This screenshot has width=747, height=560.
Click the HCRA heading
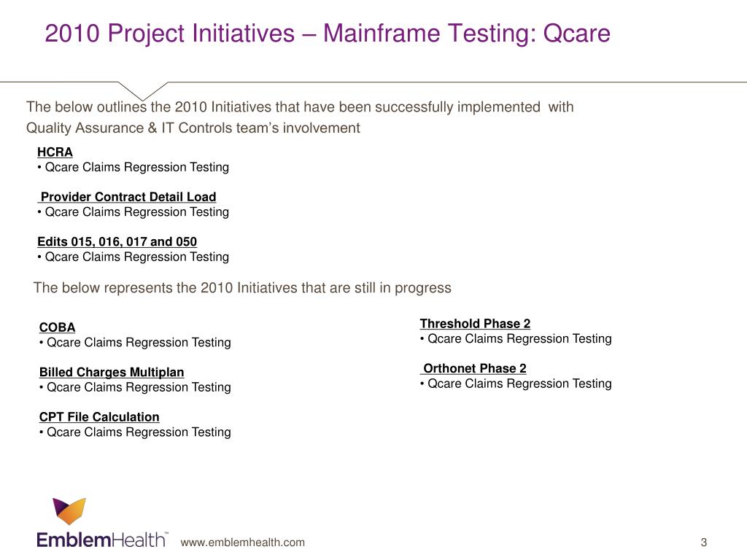coord(55,152)
